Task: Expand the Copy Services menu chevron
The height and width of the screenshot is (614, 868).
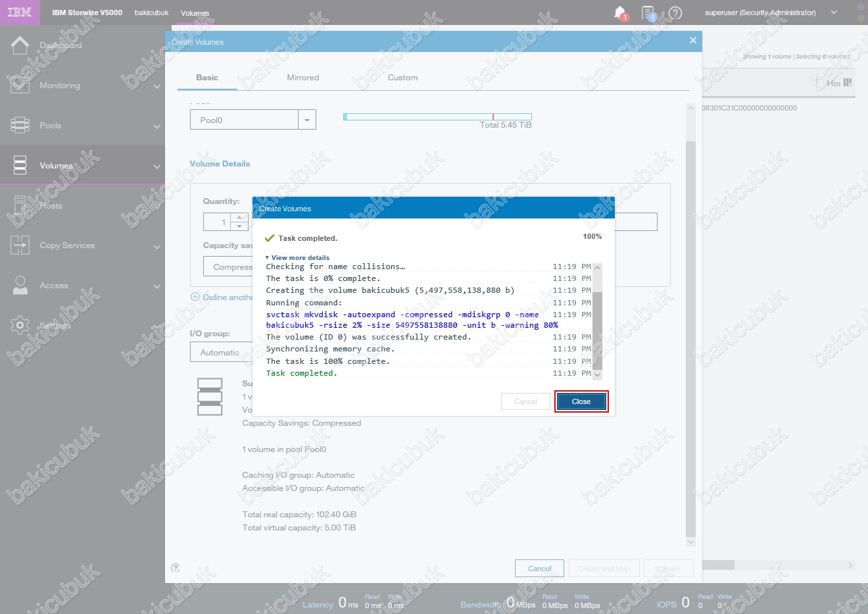Action: point(157,247)
